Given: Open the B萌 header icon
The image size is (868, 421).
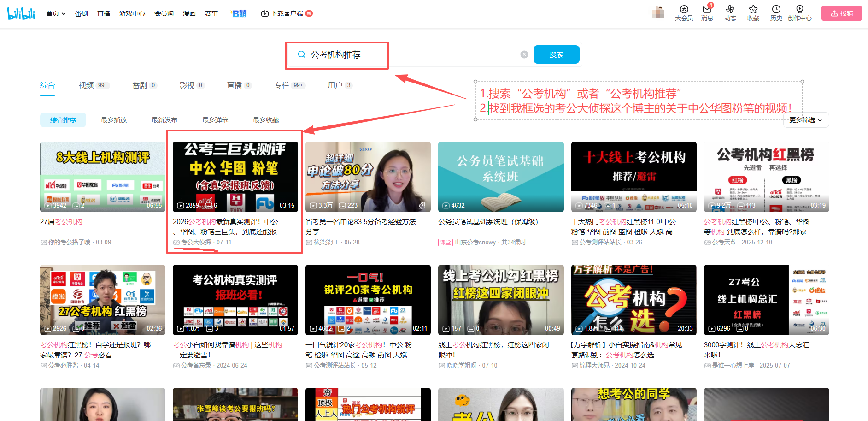Looking at the screenshot, I should 239,13.
